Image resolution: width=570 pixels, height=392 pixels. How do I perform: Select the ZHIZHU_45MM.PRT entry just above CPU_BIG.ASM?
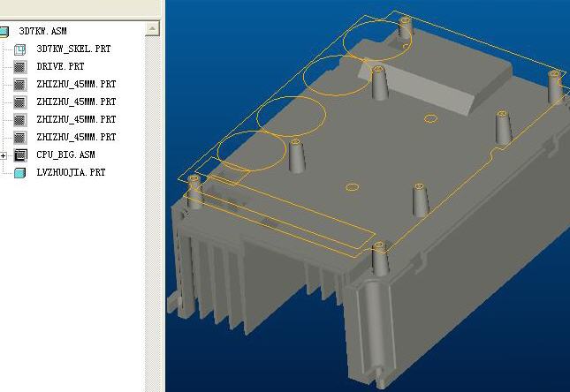tap(76, 137)
